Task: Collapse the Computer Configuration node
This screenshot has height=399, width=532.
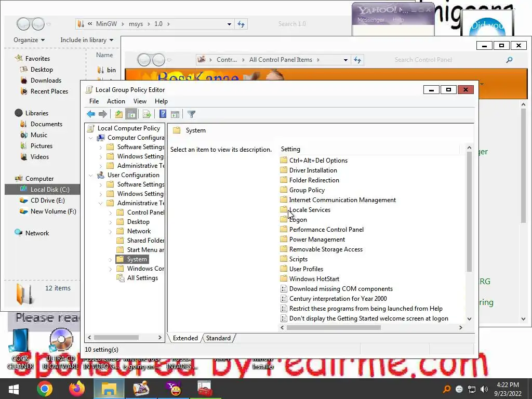Action: 91,138
